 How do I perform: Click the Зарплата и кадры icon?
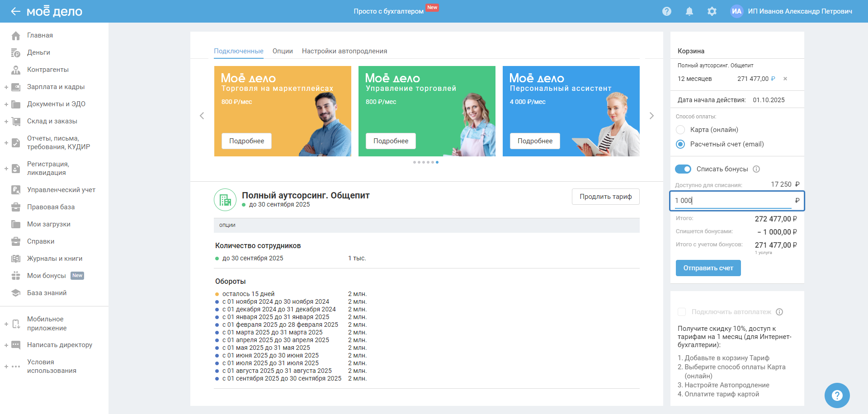[16, 87]
